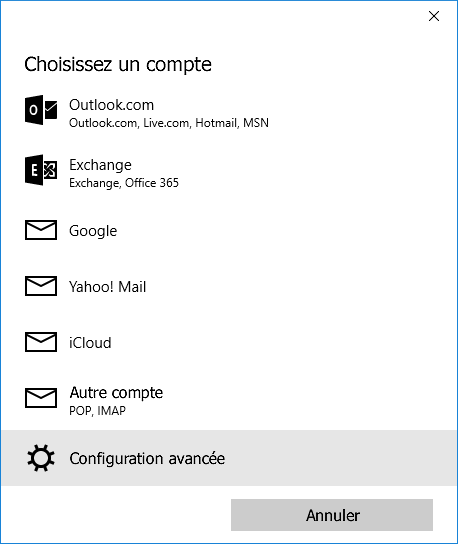Click the Outlook.com logo icon
Screen dimensions: 458x544
[41, 110]
